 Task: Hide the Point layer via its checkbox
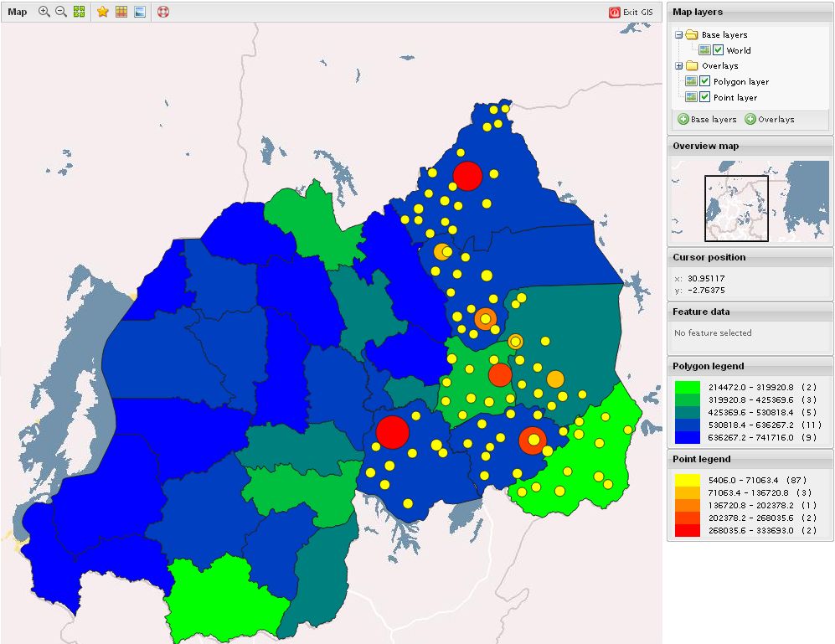coord(705,97)
